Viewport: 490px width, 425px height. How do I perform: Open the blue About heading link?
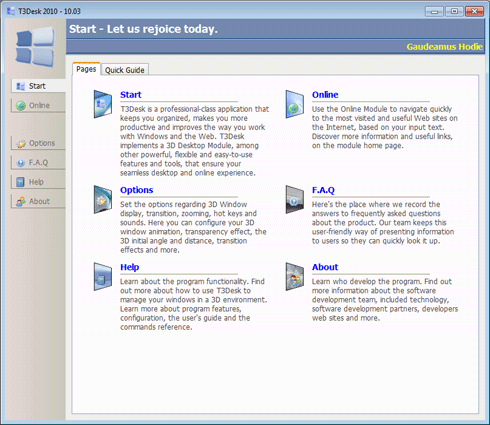coord(325,267)
